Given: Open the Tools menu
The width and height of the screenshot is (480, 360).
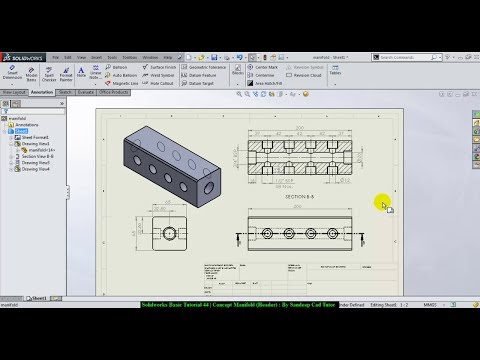Looking at the screenshot, I should pyautogui.click(x=112, y=57).
